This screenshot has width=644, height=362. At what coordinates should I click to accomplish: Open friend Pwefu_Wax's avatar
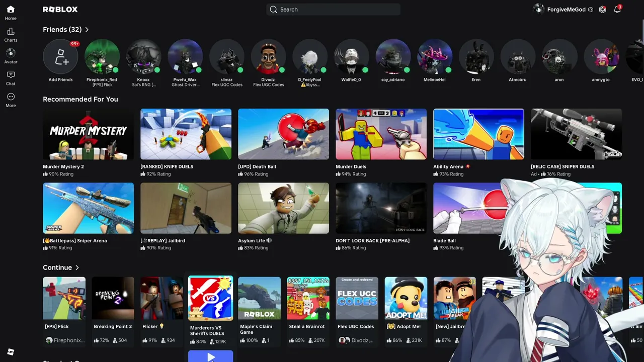(185, 57)
